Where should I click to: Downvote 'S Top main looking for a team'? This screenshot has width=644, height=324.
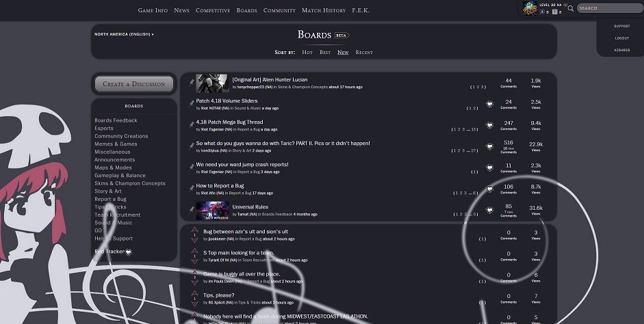(x=194, y=261)
